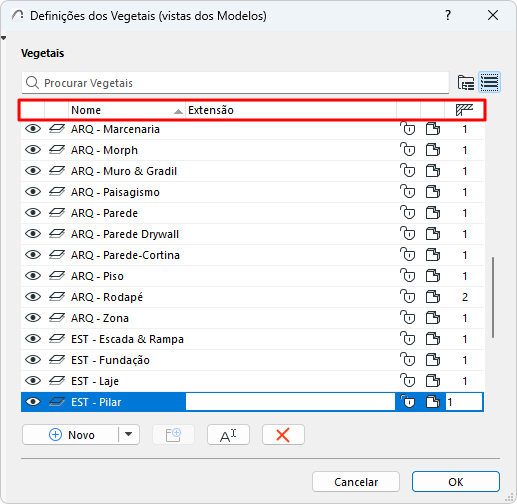Hide the ARQ - Muro & Gradil layer
This screenshot has height=504, width=517.
[x=33, y=171]
